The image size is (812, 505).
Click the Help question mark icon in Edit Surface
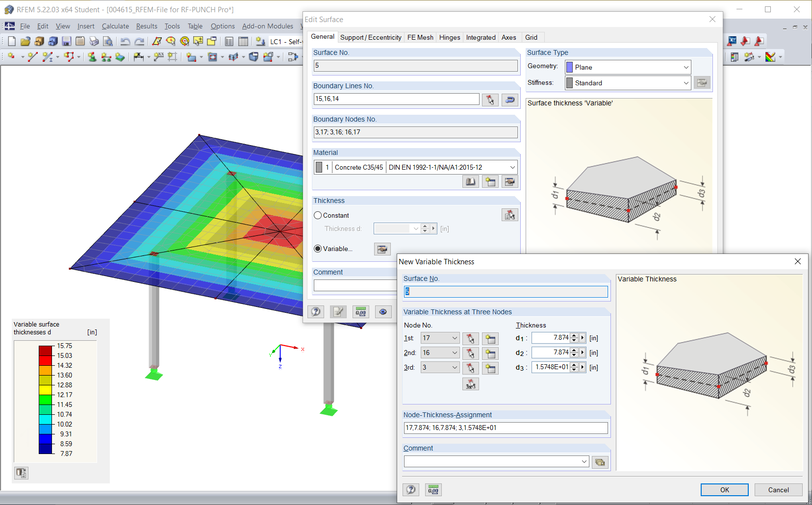pyautogui.click(x=316, y=311)
